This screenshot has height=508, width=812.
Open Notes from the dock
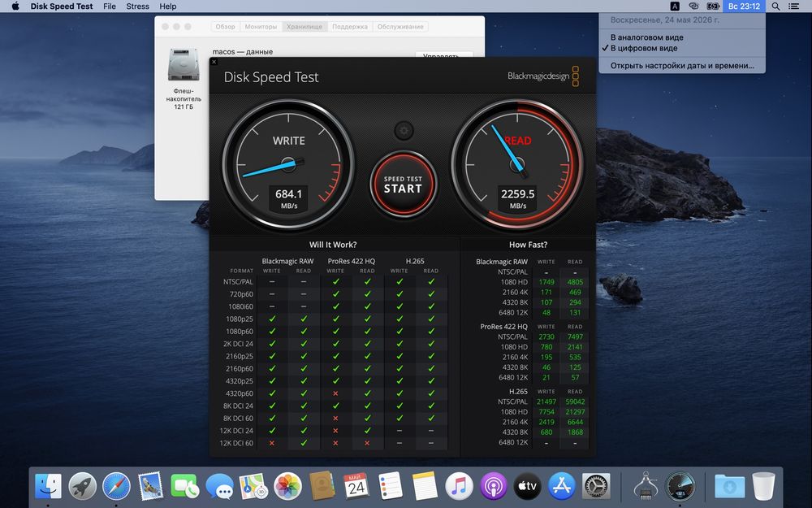(425, 486)
